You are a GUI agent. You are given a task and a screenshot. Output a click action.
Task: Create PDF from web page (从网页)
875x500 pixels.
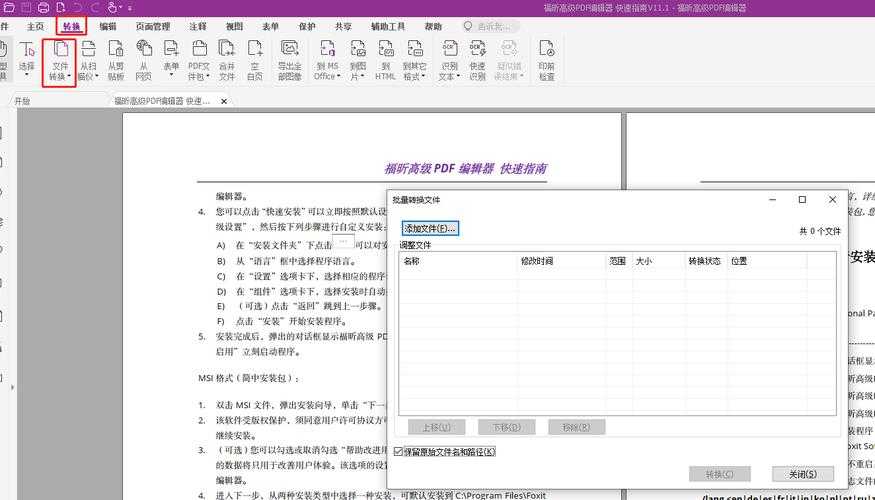click(x=144, y=60)
